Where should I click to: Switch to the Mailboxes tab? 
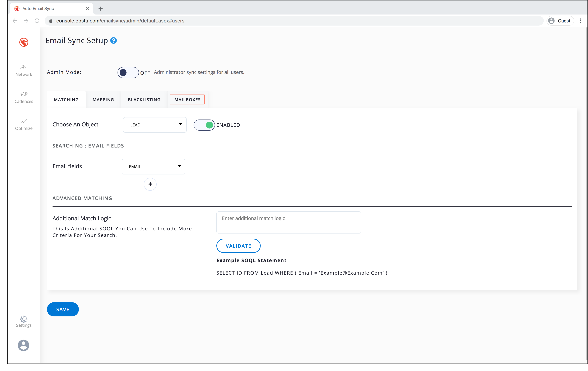pyautogui.click(x=187, y=100)
